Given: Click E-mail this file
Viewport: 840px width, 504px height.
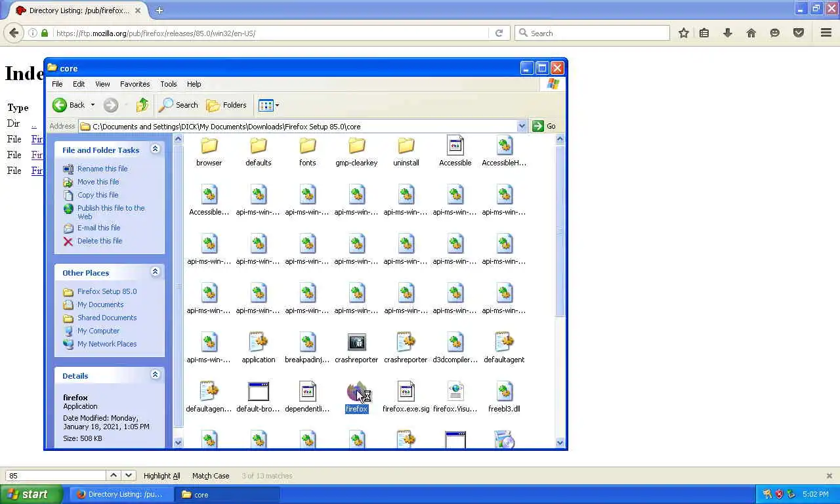Looking at the screenshot, I should click(98, 228).
